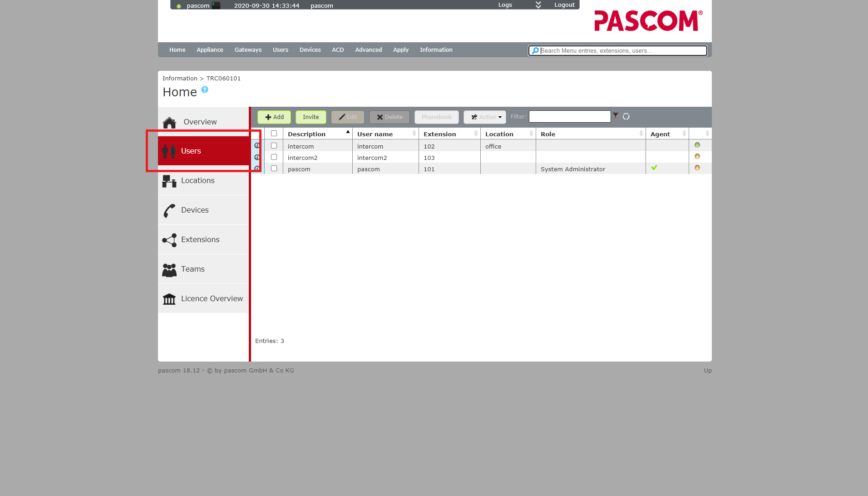Click the Teams group icon

[x=169, y=270]
